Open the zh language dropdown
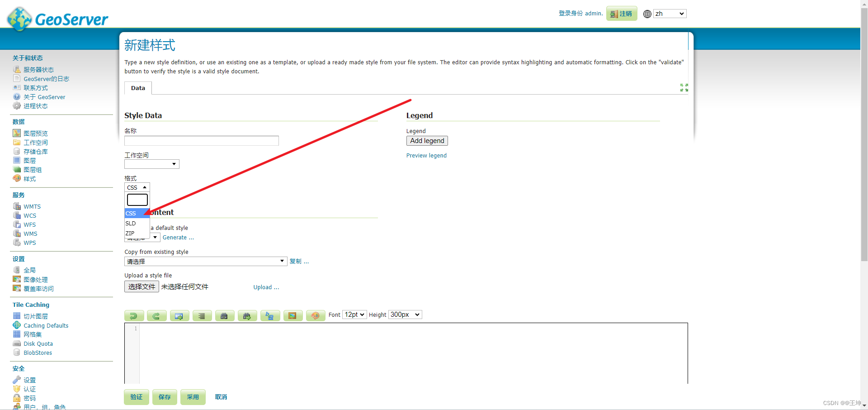 [x=670, y=14]
